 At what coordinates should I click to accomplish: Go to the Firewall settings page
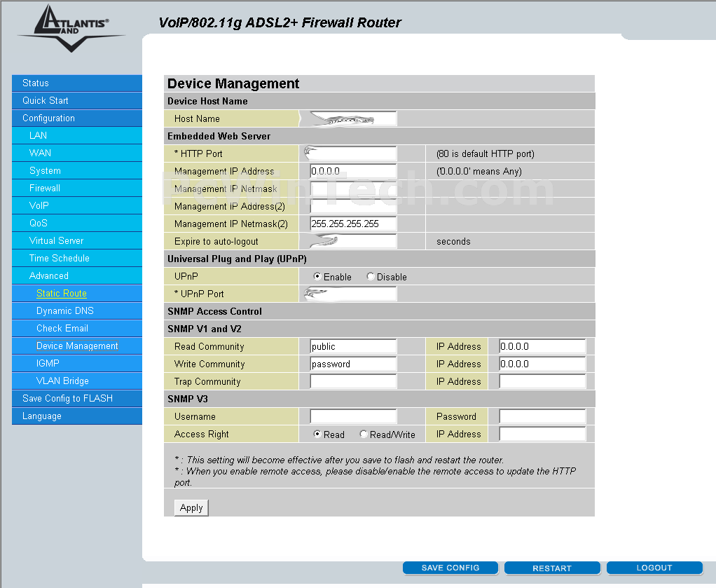click(x=45, y=189)
